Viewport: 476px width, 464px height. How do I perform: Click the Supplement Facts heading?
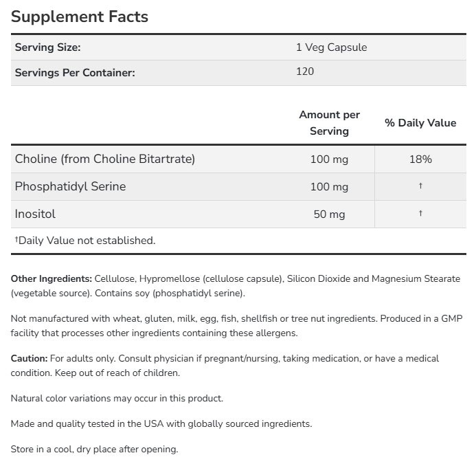point(80,16)
